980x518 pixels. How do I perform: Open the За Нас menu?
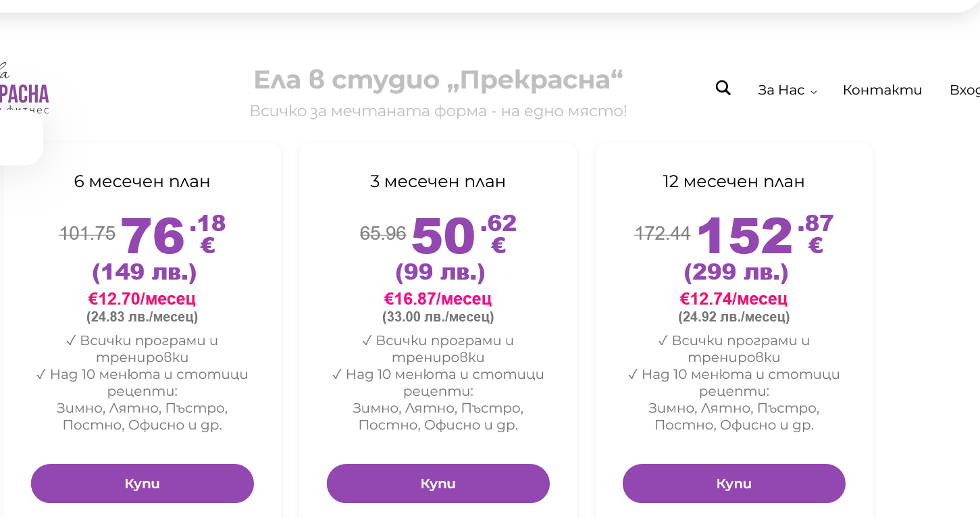click(781, 90)
